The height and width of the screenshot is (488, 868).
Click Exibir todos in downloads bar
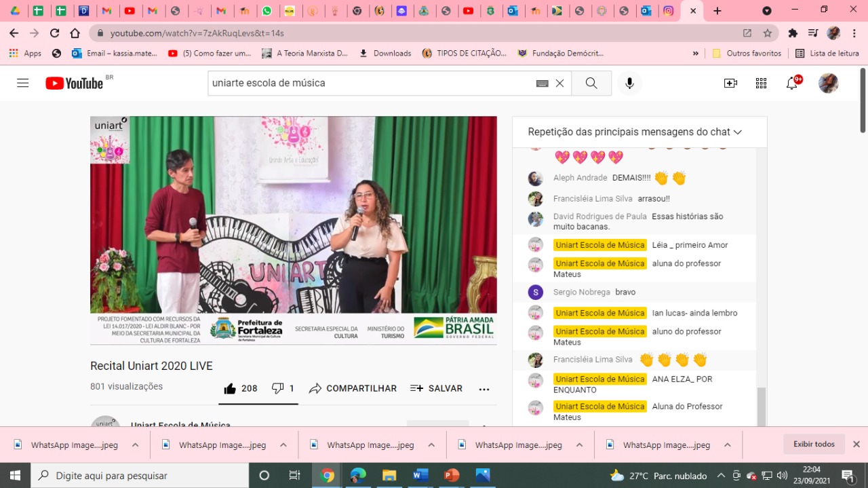click(814, 445)
